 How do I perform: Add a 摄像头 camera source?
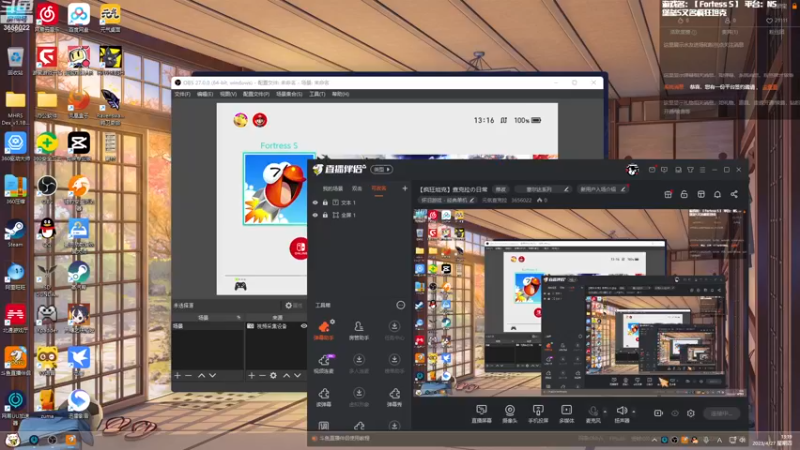tap(509, 414)
